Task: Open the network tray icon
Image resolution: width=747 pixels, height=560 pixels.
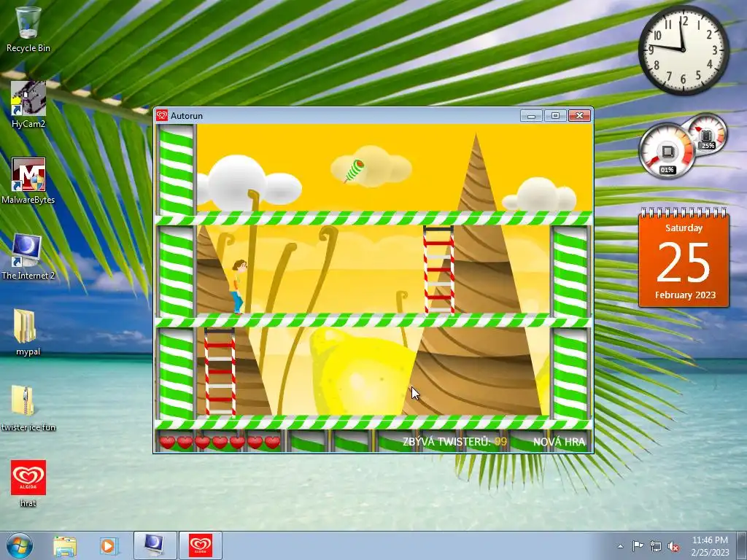Action: coord(656,546)
